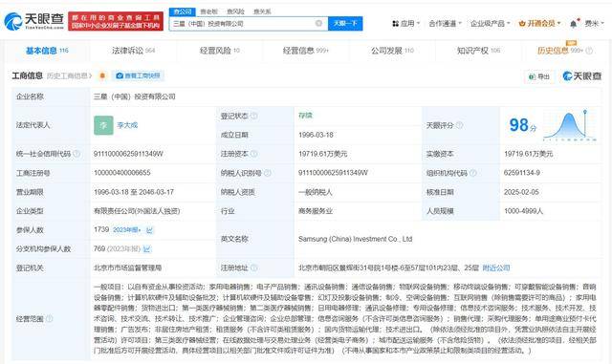612x364 pixels.
Task: Click approval date 2025-02-05
Action: (x=521, y=192)
